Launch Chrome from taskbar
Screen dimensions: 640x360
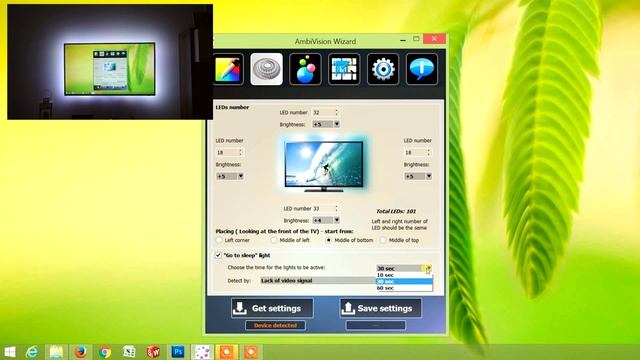click(105, 352)
